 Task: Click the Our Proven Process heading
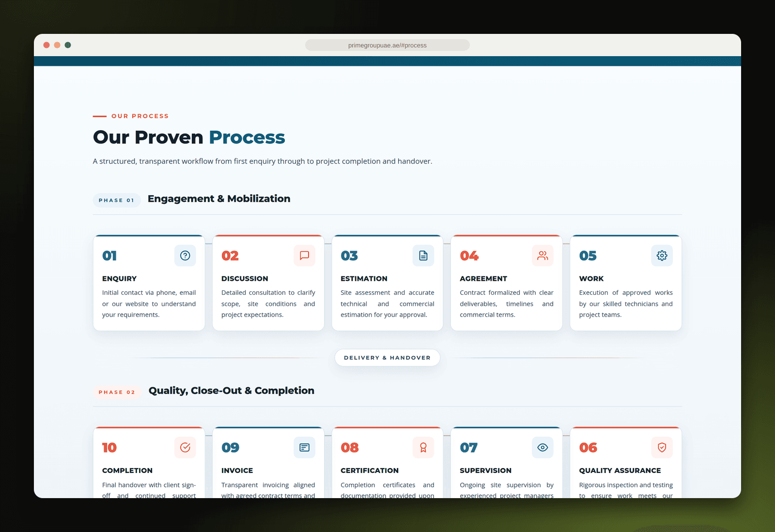189,137
